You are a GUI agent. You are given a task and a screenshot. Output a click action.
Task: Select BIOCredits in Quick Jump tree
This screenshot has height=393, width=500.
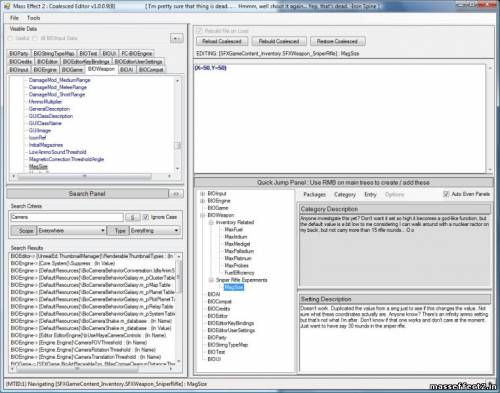point(219,309)
